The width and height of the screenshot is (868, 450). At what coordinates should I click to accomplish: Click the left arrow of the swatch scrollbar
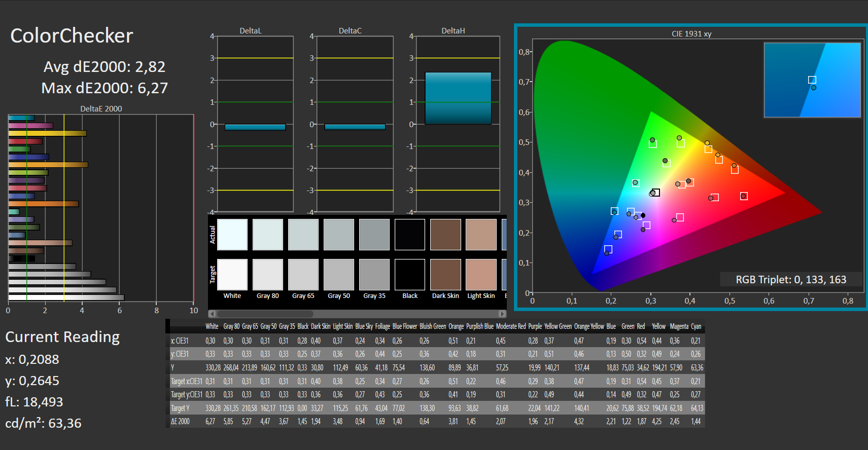coord(212,314)
